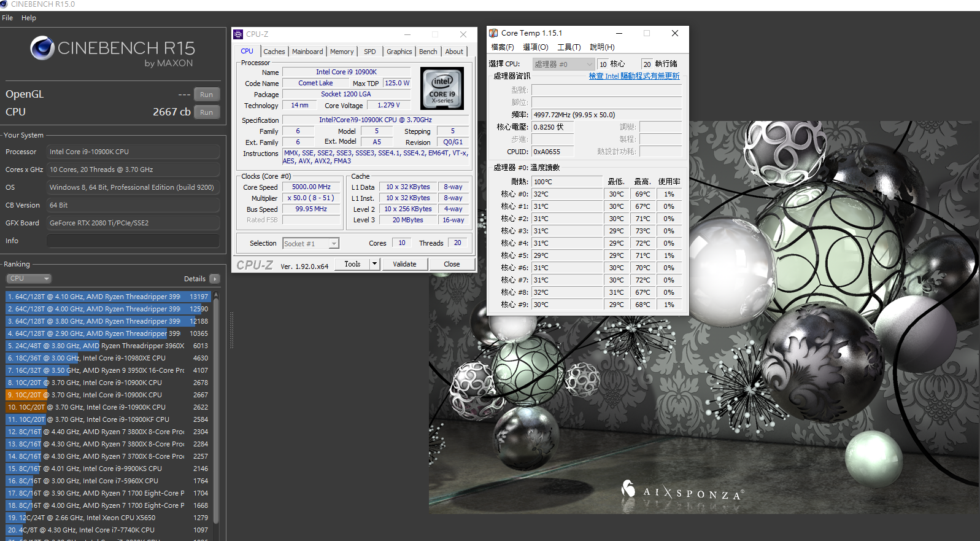Switch to the Graphics tab in CPU-Z
The height and width of the screenshot is (541, 980).
click(x=399, y=52)
